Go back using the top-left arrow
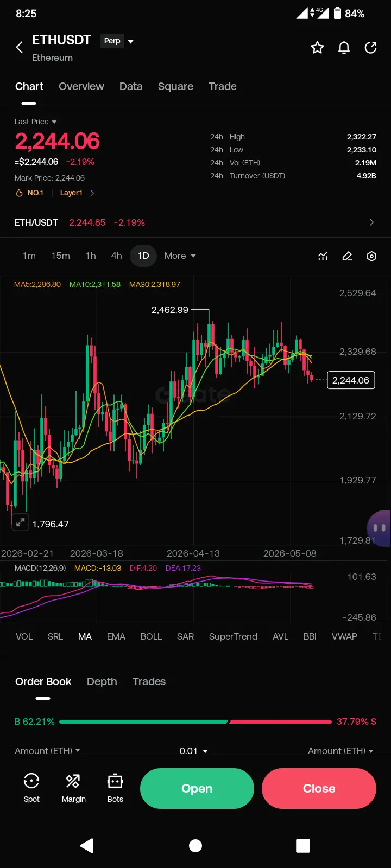Image resolution: width=391 pixels, height=868 pixels. [20, 47]
